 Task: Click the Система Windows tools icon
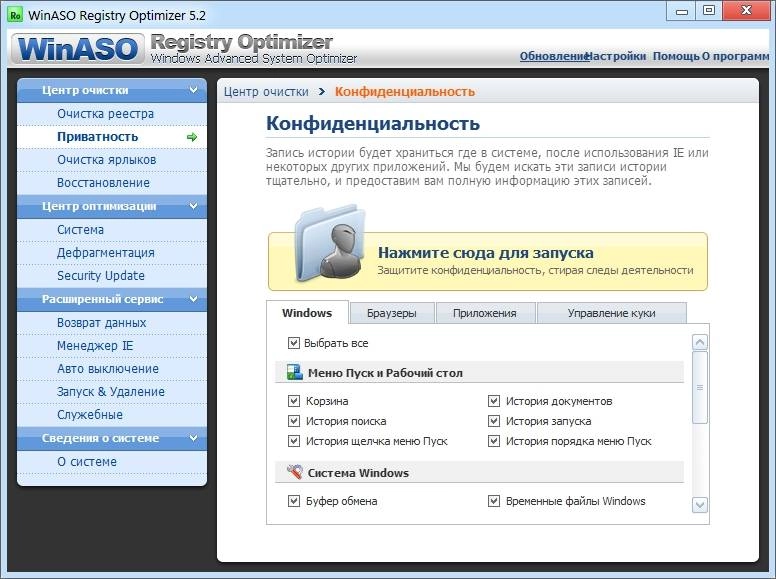pyautogui.click(x=295, y=472)
